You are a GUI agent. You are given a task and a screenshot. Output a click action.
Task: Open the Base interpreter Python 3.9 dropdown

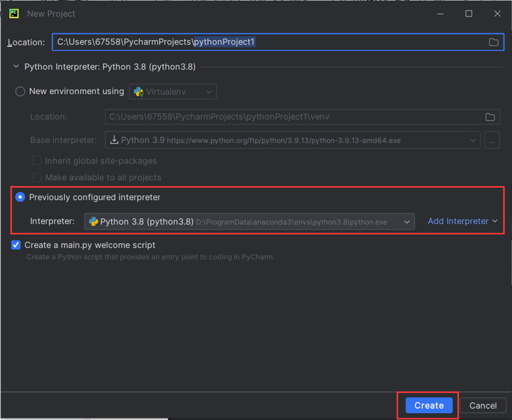point(293,140)
